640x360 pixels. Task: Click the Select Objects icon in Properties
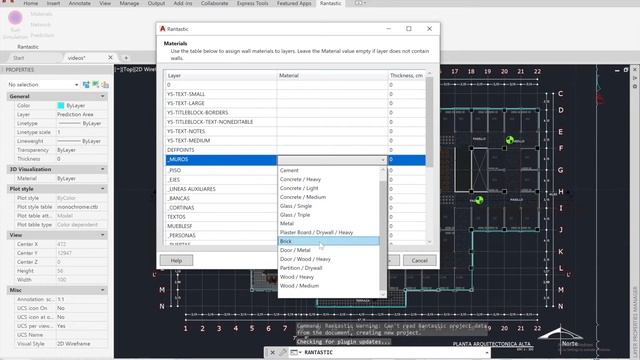[x=96, y=84]
